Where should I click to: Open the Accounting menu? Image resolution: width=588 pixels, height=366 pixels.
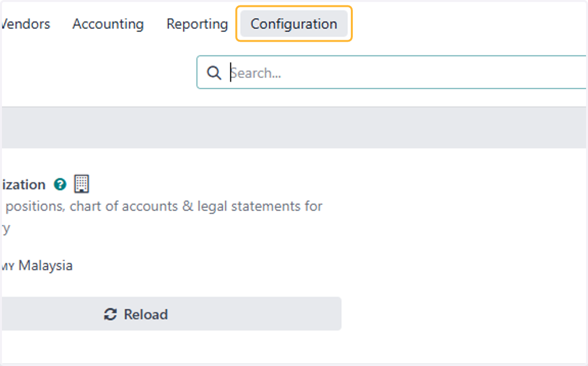tap(108, 24)
